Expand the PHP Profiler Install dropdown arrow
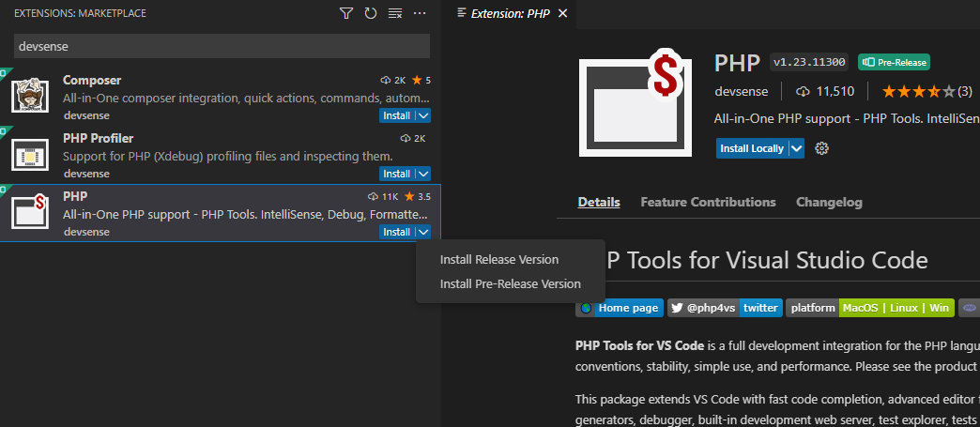 (422, 174)
